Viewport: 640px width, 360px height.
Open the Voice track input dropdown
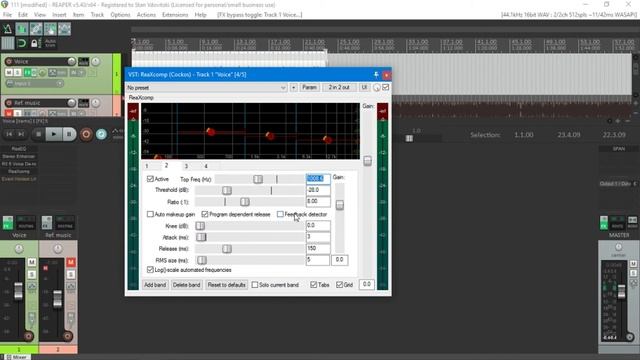point(35,84)
